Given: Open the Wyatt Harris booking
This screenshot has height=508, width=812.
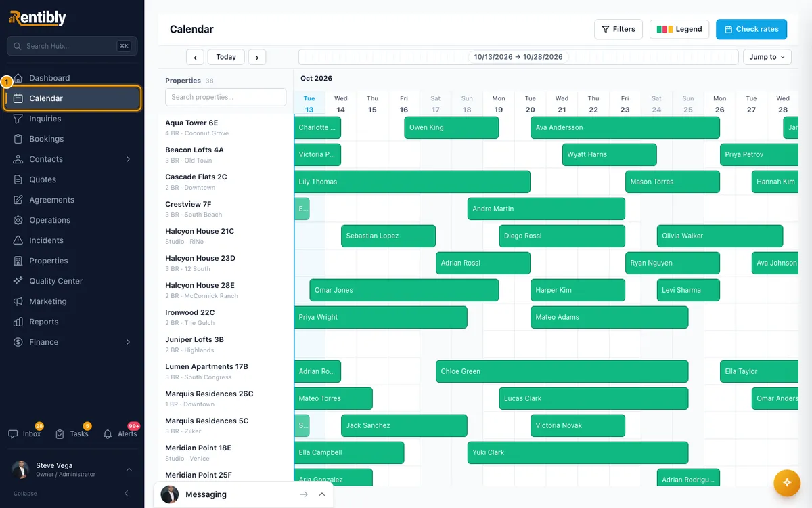Looking at the screenshot, I should (x=609, y=154).
